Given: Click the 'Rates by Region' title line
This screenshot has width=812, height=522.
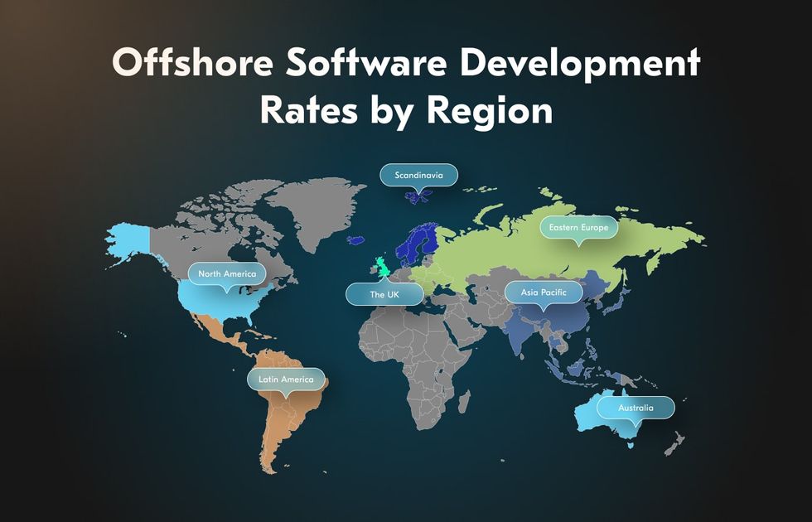Looking at the screenshot, I should tap(406, 110).
